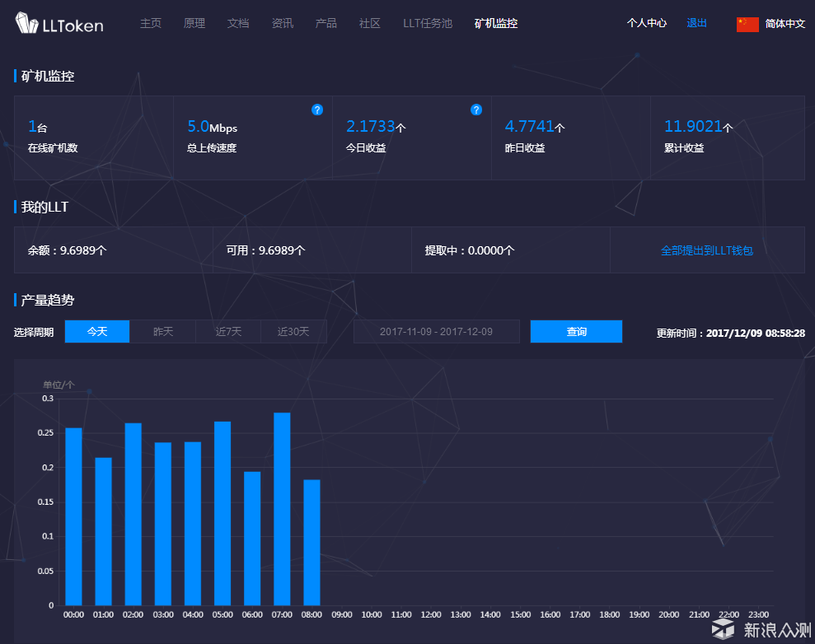815x644 pixels.
Task: Open LLT任务池 task pool
Action: (428, 23)
